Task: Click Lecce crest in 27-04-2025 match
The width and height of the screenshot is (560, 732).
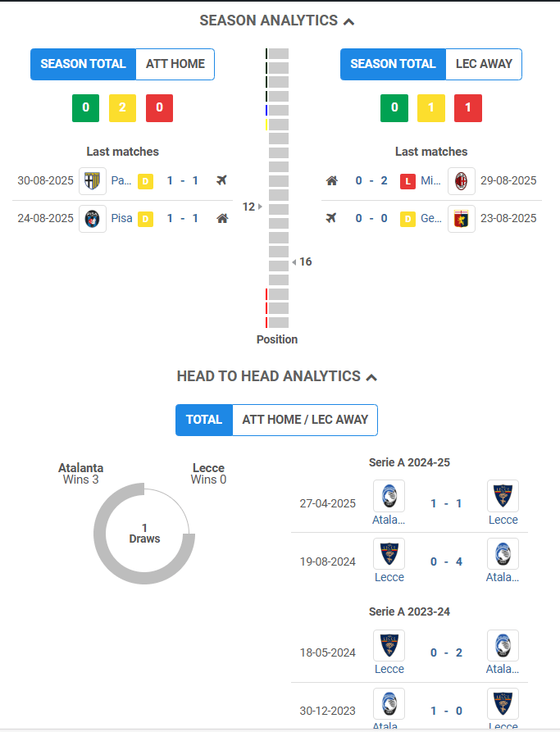Action: (503, 496)
